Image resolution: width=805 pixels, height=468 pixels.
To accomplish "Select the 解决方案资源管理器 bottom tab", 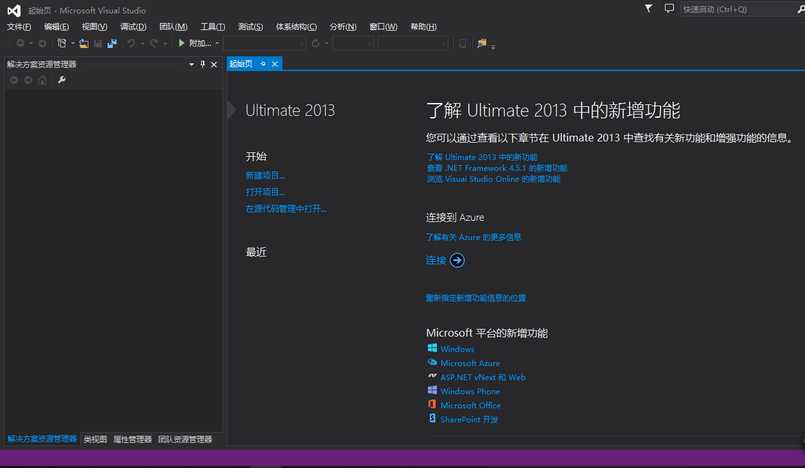I will 42,439.
